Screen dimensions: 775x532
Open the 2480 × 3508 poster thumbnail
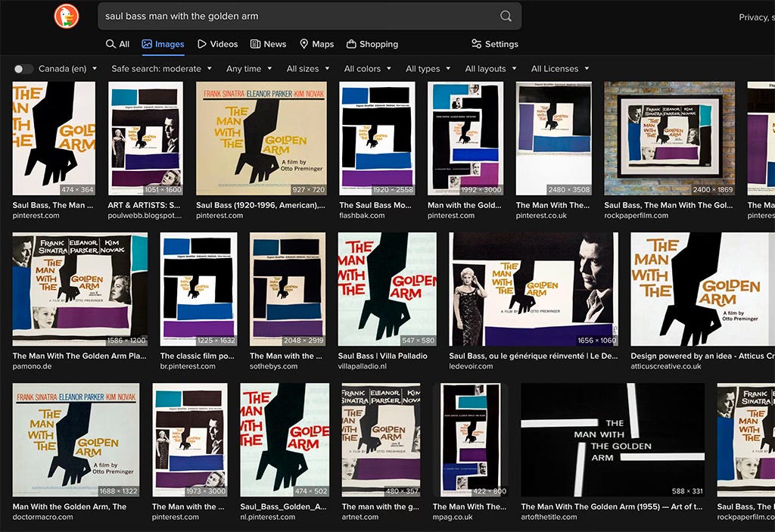[x=553, y=138]
